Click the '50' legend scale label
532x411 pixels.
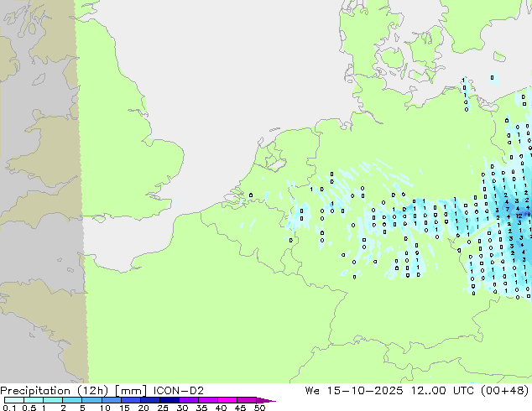260,408
